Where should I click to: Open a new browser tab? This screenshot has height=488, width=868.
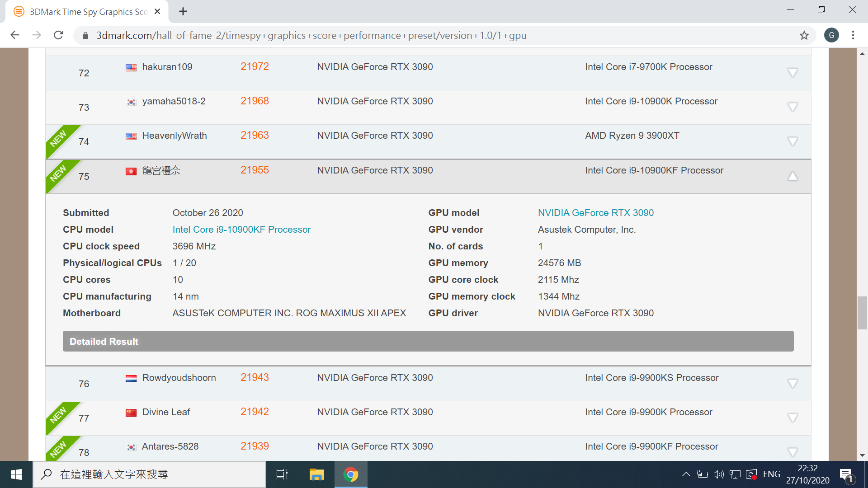click(183, 11)
